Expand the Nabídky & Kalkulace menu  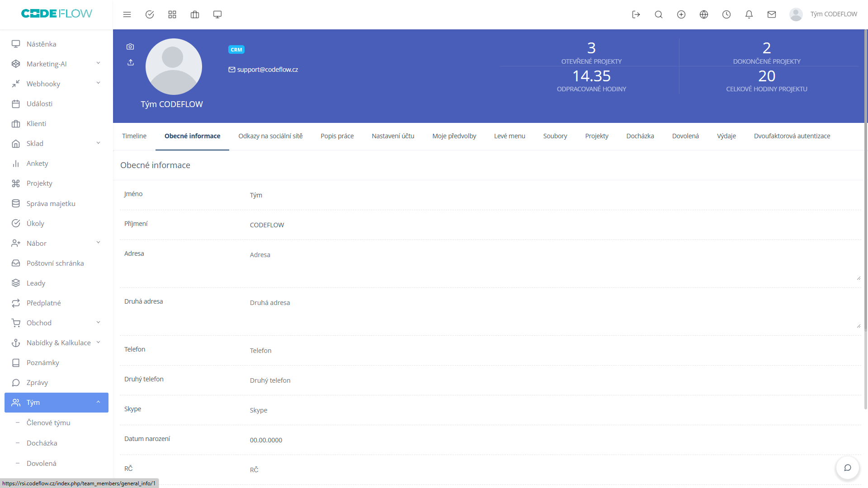pyautogui.click(x=57, y=343)
